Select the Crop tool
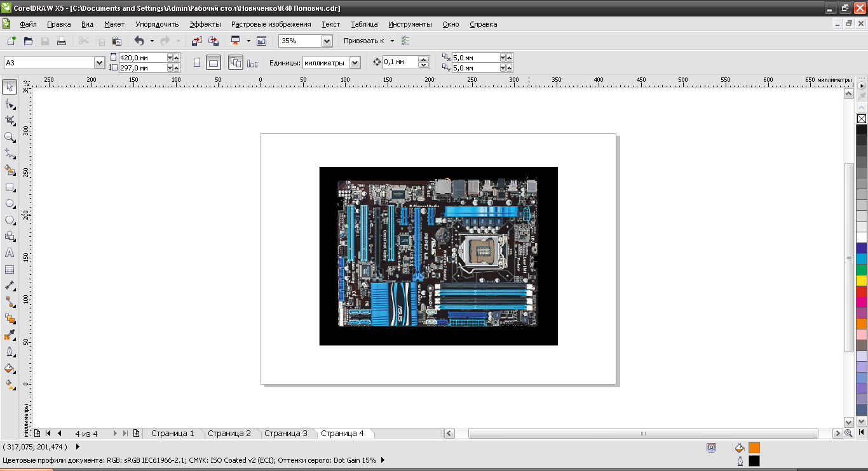Image resolution: width=868 pixels, height=471 pixels. click(x=10, y=120)
